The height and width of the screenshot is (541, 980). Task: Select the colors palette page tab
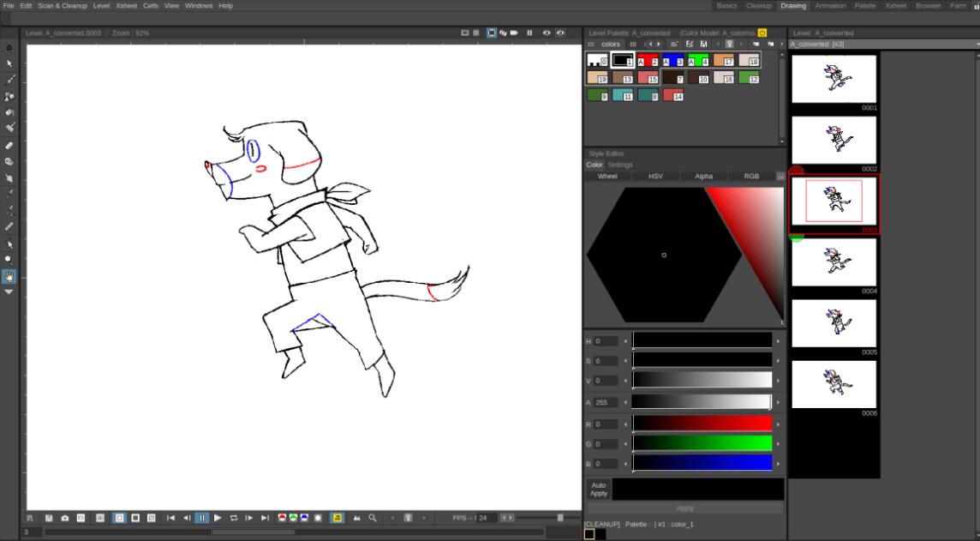pyautogui.click(x=611, y=45)
